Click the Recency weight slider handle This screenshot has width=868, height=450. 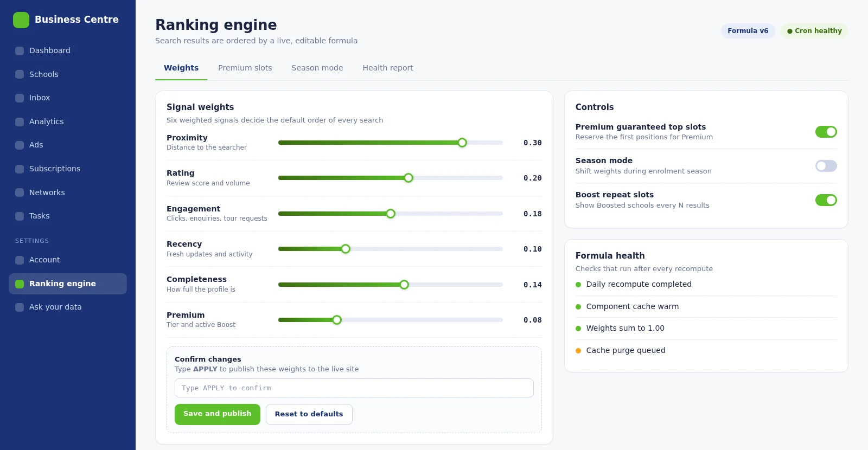(346, 249)
